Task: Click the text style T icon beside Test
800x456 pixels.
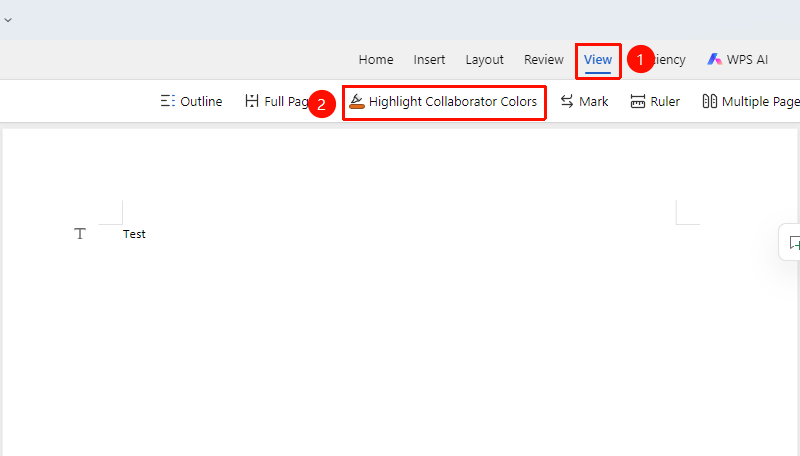Action: point(80,234)
